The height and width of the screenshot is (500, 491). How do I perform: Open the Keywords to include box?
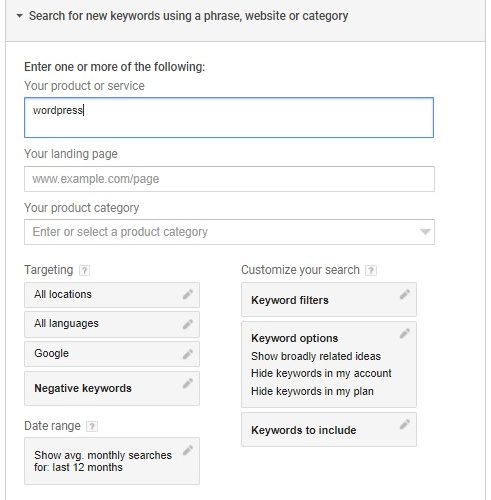[x=329, y=429]
